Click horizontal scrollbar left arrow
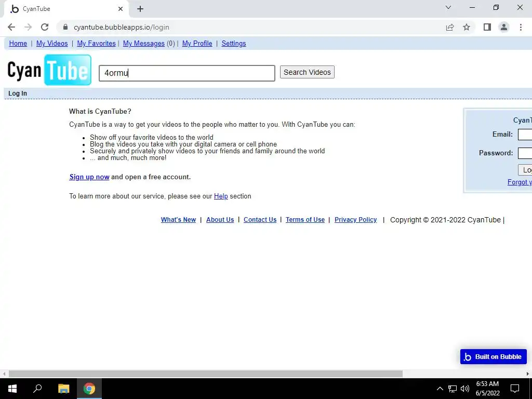532x399 pixels. [x=4, y=374]
